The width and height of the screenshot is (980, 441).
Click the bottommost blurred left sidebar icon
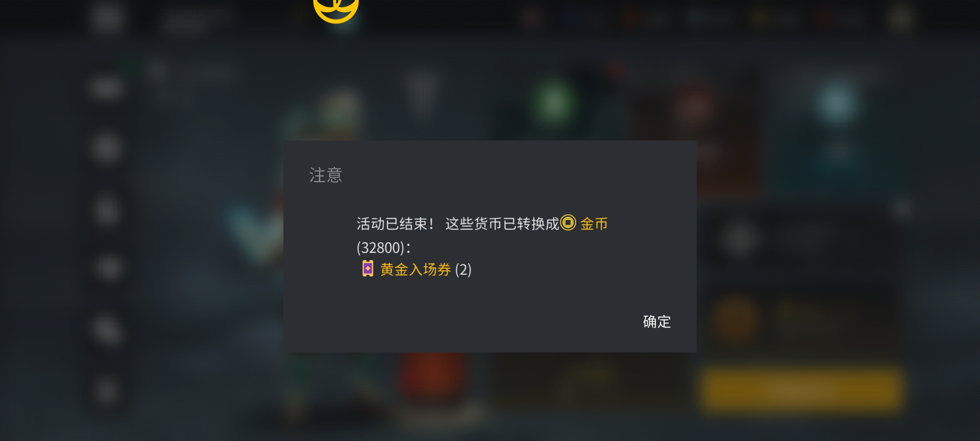106,390
